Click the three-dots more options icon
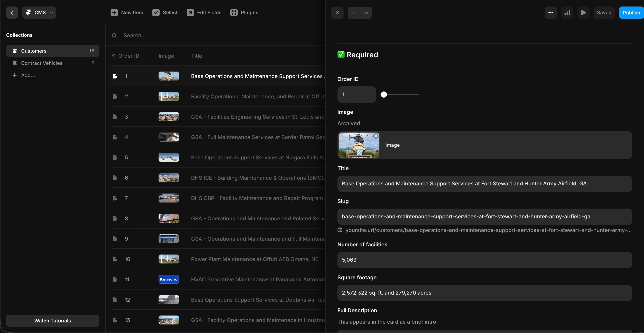 point(551,12)
